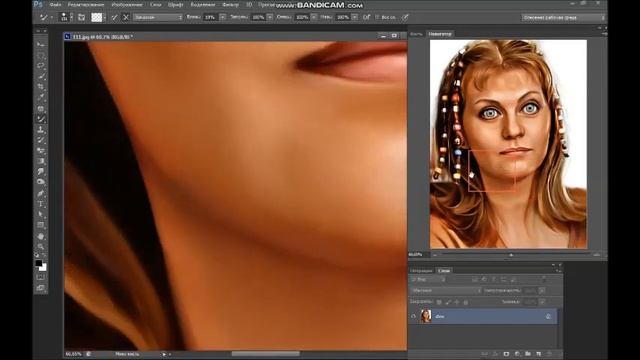Click the current brush load swatch
Viewport: 640px width, 360px height.
(97, 17)
